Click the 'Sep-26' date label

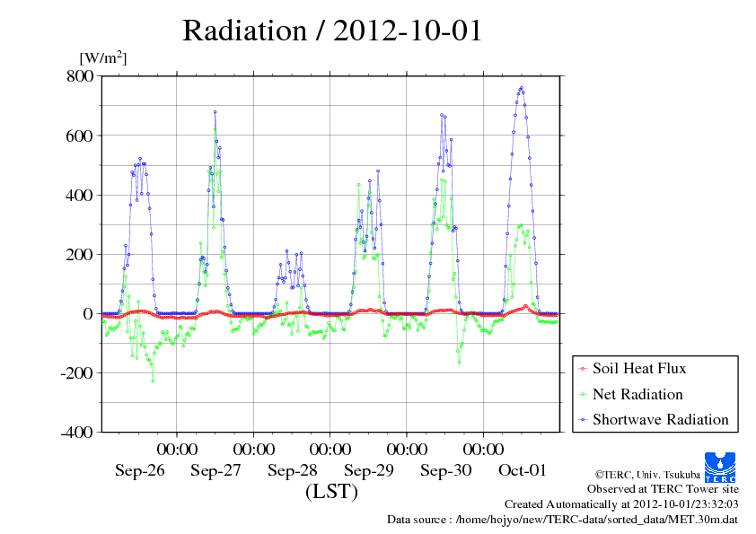coord(140,470)
